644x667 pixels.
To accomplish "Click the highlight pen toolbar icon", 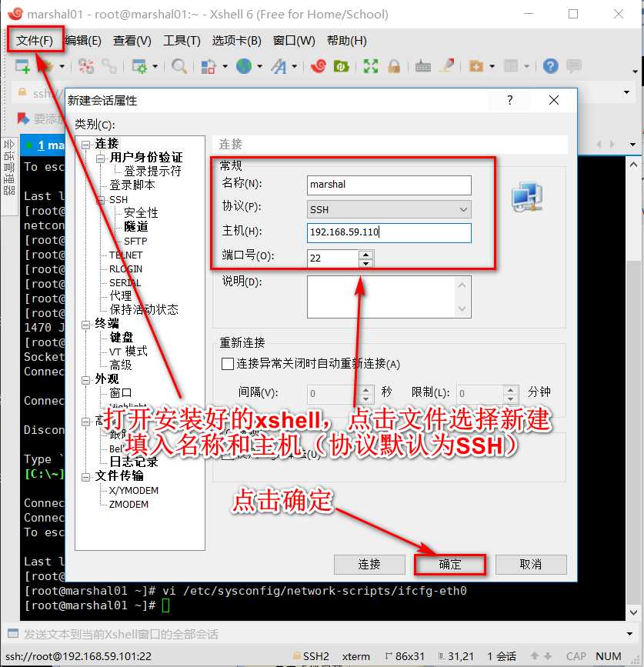I will coord(447,65).
